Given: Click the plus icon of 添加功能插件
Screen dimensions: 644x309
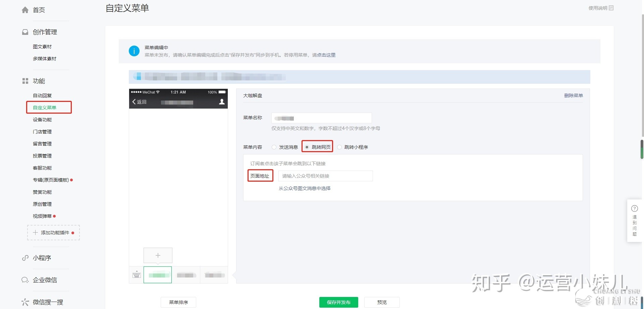Looking at the screenshot, I should click(35, 233).
